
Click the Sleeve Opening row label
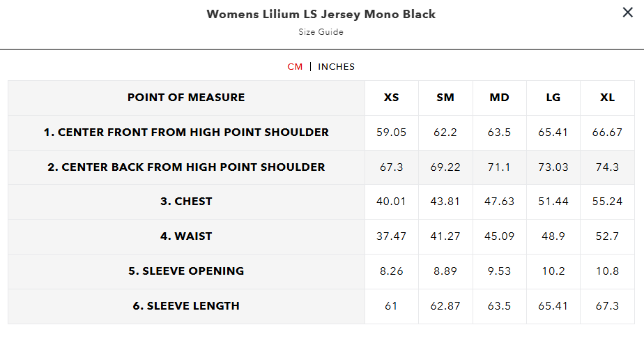(x=186, y=271)
